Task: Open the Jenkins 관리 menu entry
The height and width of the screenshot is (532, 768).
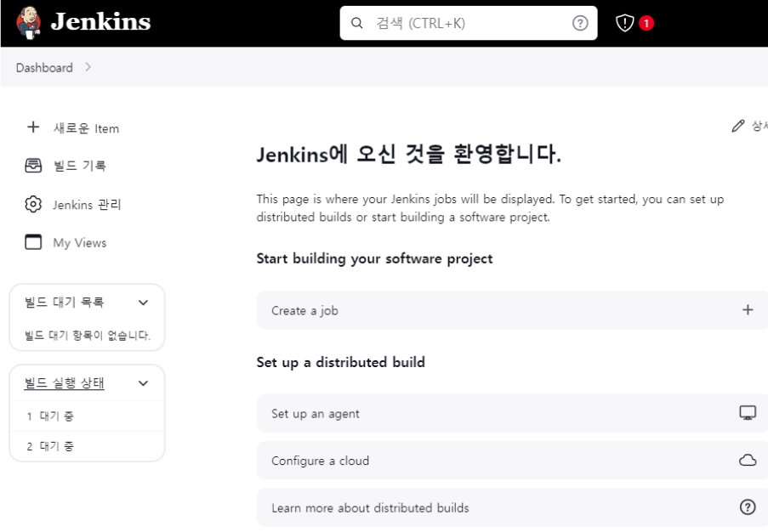Action: tap(87, 205)
